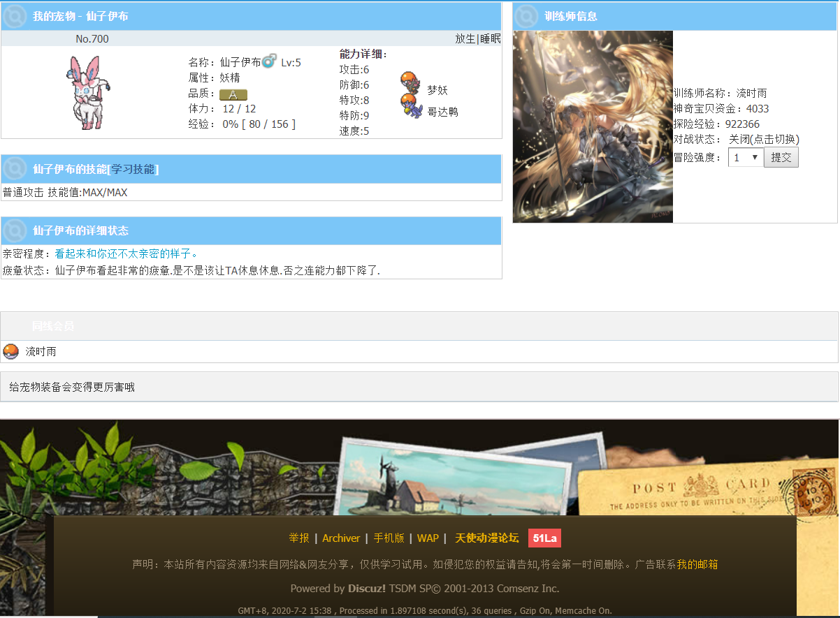Open the 手机版 footer link

(x=389, y=538)
